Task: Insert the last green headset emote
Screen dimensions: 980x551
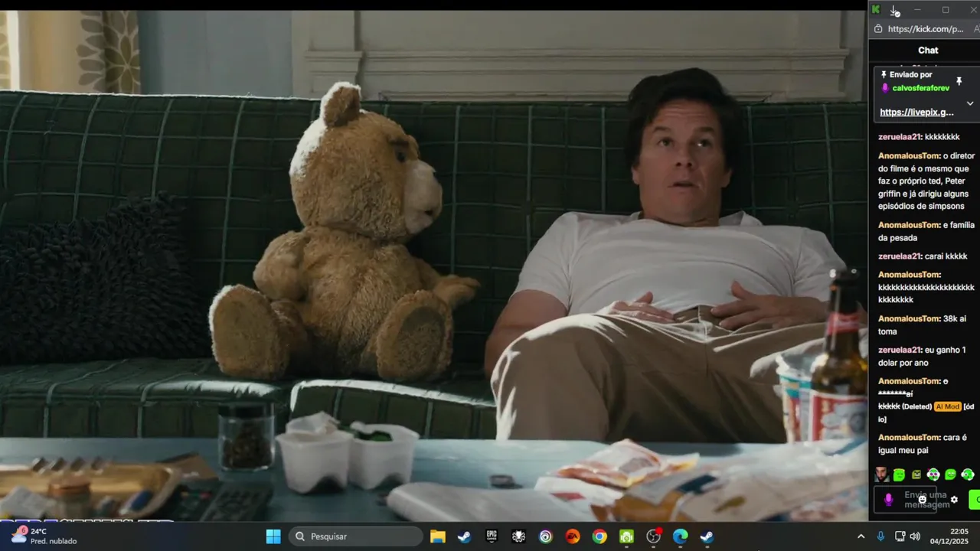Action: click(x=968, y=474)
